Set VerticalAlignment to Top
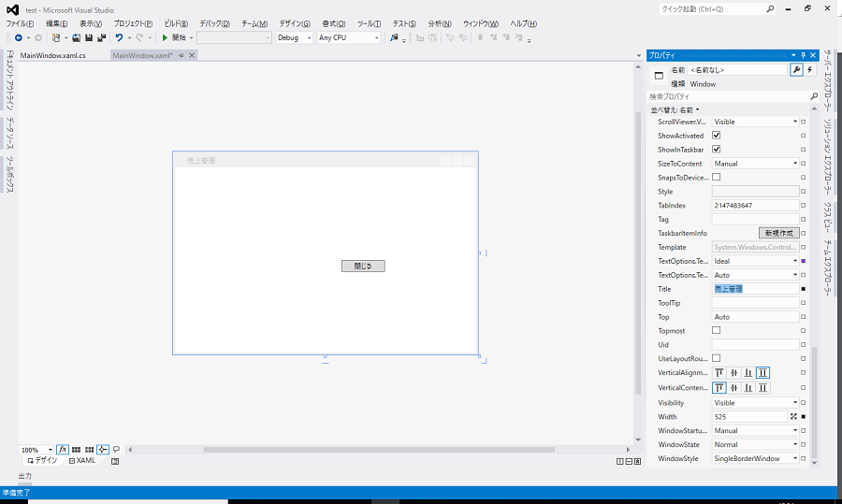 pos(719,372)
